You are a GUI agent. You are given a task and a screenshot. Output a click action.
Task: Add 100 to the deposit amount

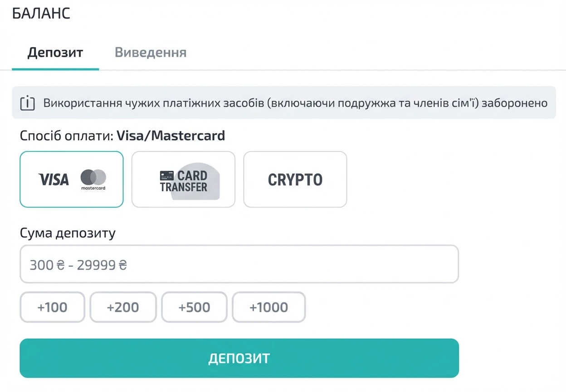pyautogui.click(x=52, y=307)
